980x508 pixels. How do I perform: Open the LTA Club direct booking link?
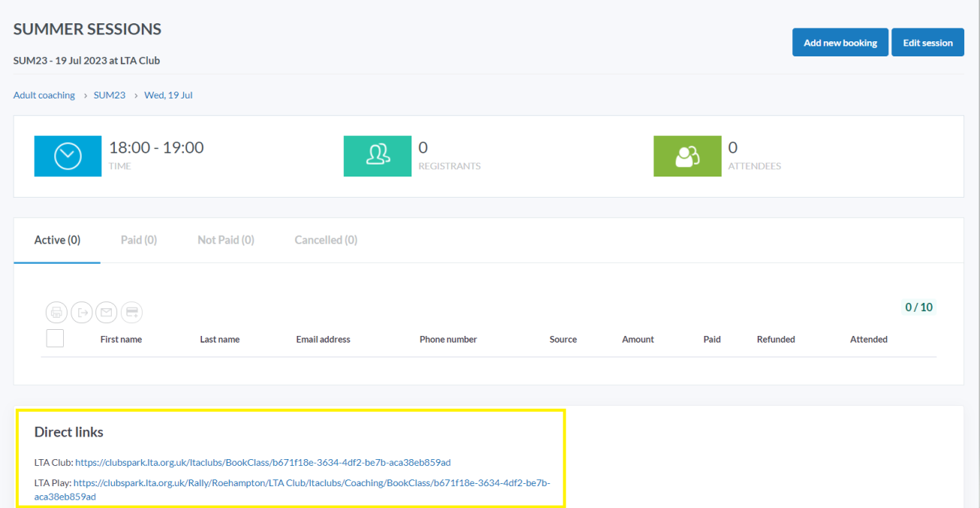pyautogui.click(x=263, y=462)
